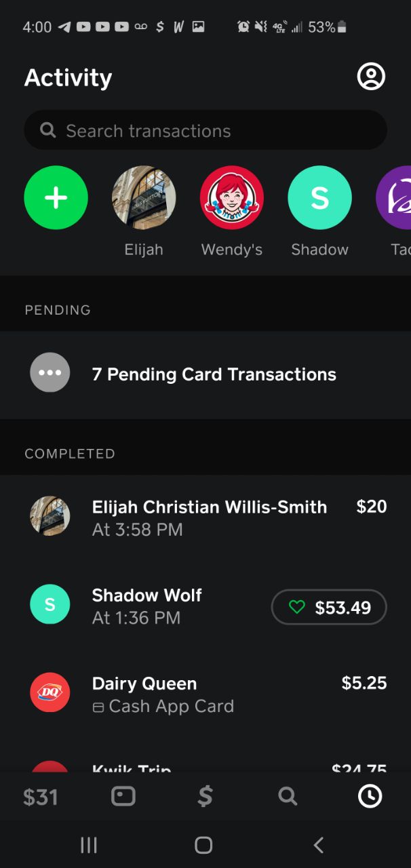Open the profile account icon
The height and width of the screenshot is (868, 411).
point(371,77)
